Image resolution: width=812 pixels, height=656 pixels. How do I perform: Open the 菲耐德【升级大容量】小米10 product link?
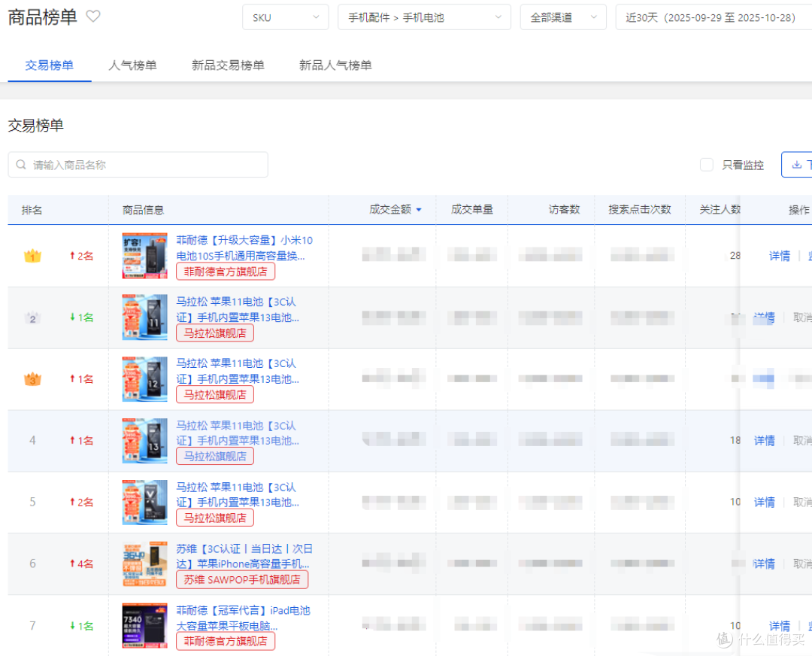point(244,248)
